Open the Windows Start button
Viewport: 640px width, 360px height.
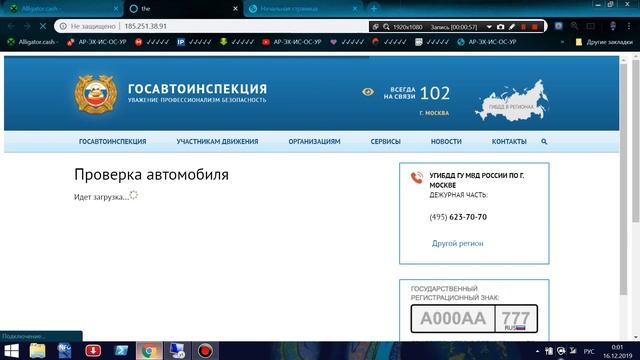tap(11, 351)
